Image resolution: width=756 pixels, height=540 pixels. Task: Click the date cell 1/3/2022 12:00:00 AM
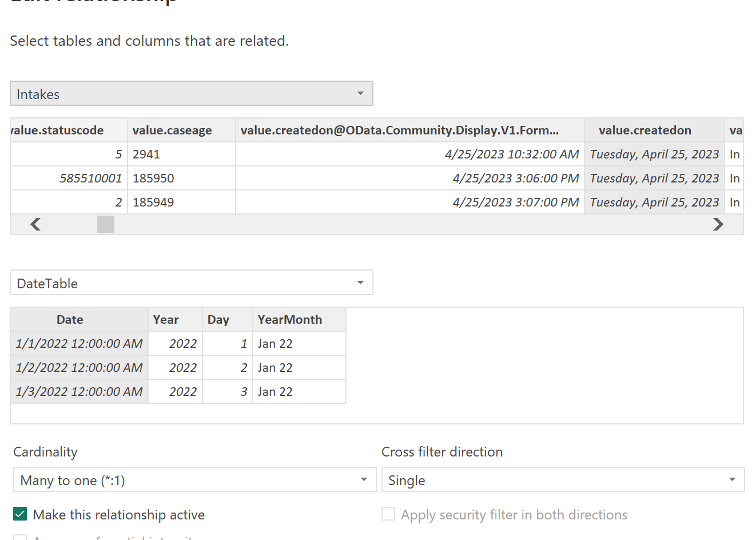(79, 392)
